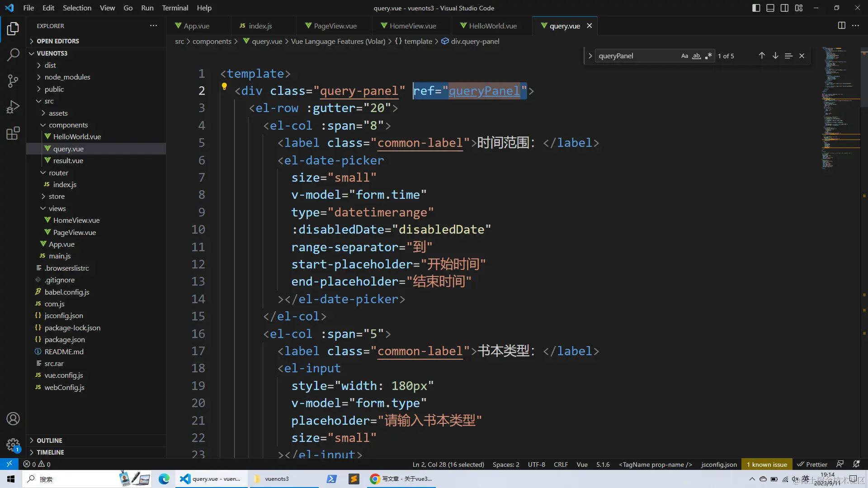The width and height of the screenshot is (868, 488).
Task: Toggle Match Whole Word in find widget
Action: (x=696, y=56)
